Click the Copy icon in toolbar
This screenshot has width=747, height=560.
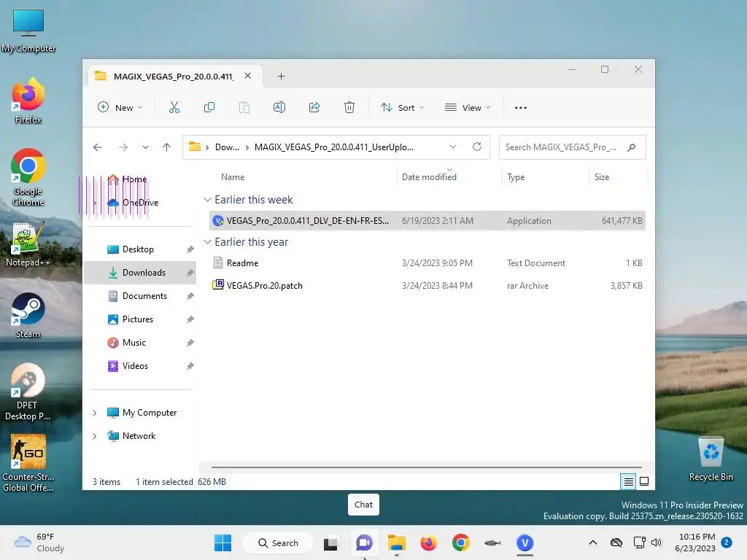click(x=209, y=108)
